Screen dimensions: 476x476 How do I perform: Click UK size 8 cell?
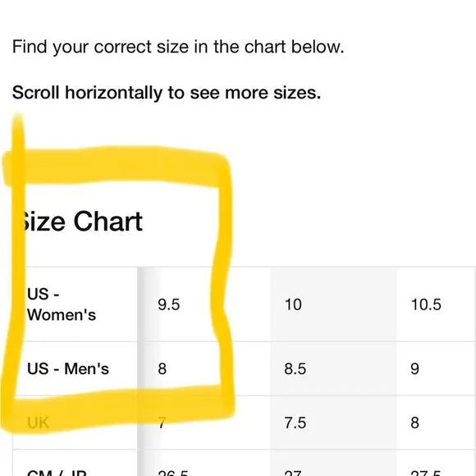414,423
